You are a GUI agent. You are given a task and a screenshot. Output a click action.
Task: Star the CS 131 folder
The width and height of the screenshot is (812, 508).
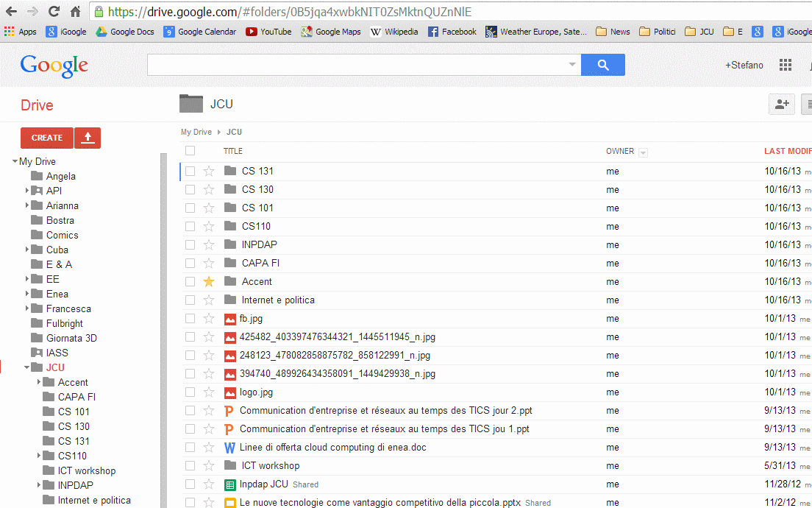coord(209,171)
